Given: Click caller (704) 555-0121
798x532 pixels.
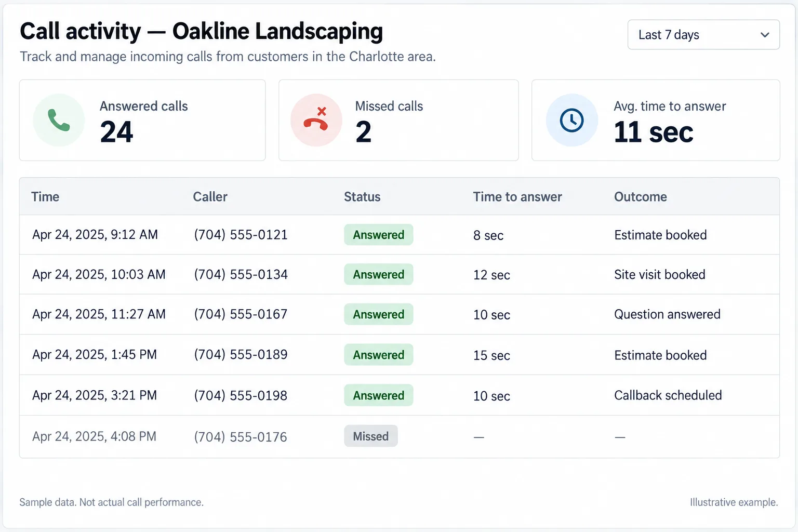Looking at the screenshot, I should coord(241,235).
